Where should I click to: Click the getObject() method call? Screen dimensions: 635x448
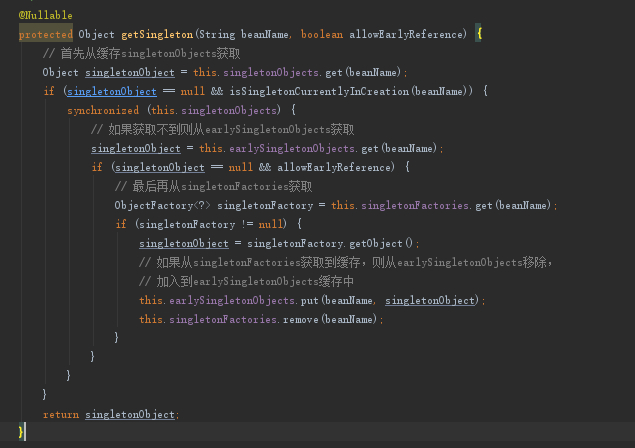[x=381, y=243]
